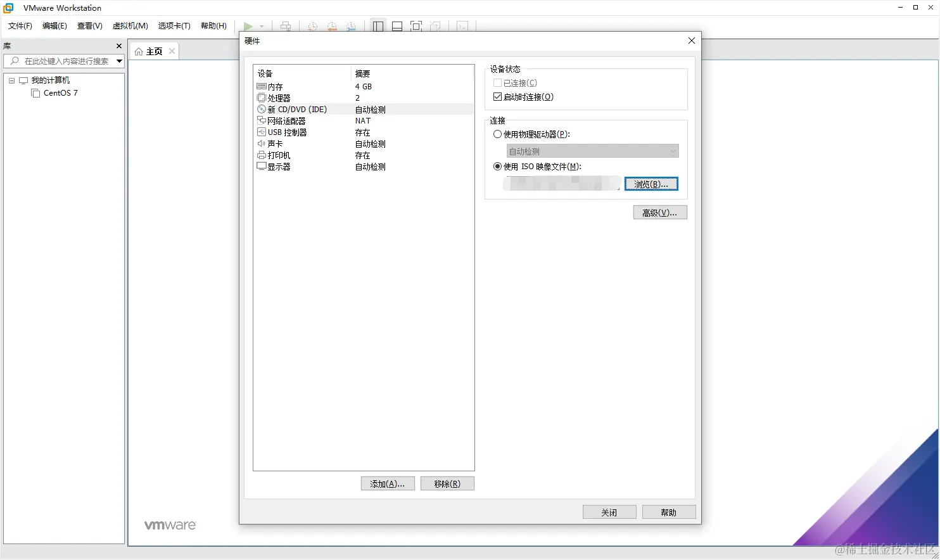Open the 自动检测 physical drive dropdown
This screenshot has width=940, height=560.
593,151
